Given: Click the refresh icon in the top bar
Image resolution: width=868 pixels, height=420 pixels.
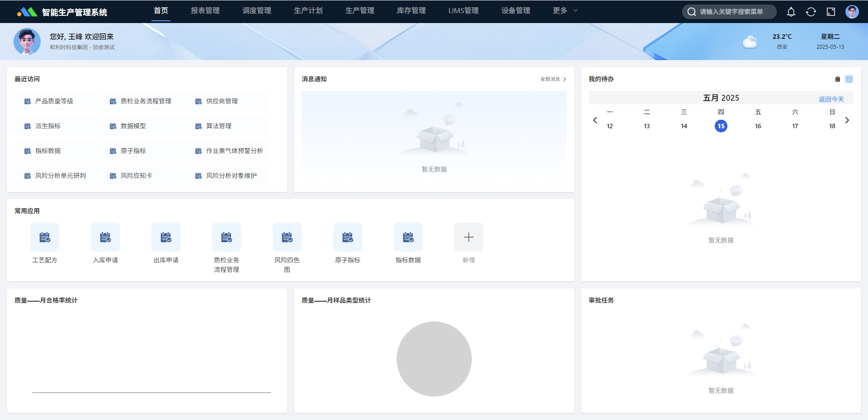Looking at the screenshot, I should (811, 12).
